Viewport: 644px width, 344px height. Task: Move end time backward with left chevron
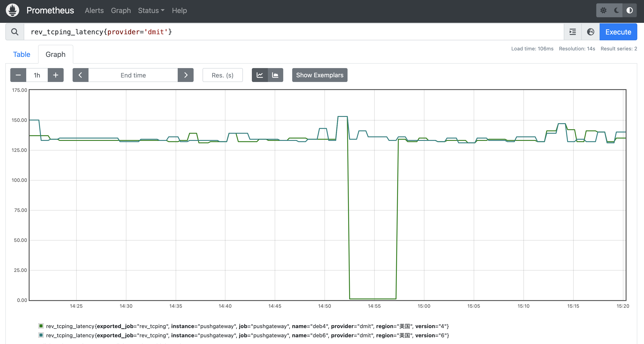click(x=80, y=75)
